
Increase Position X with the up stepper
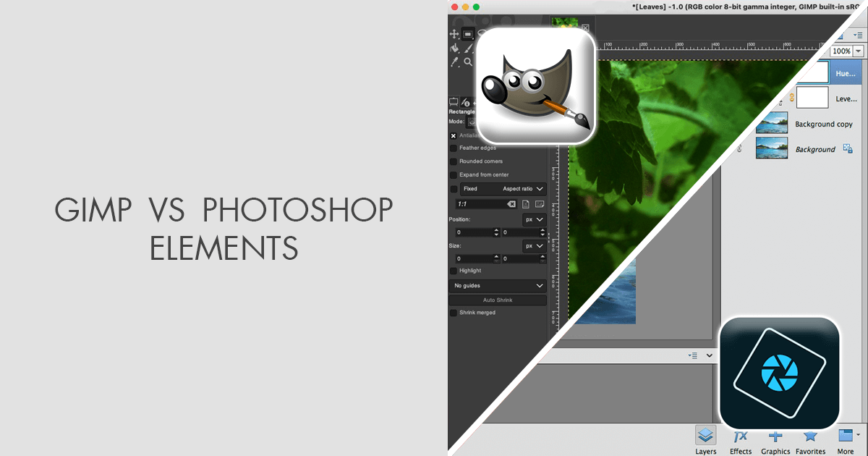click(496, 229)
